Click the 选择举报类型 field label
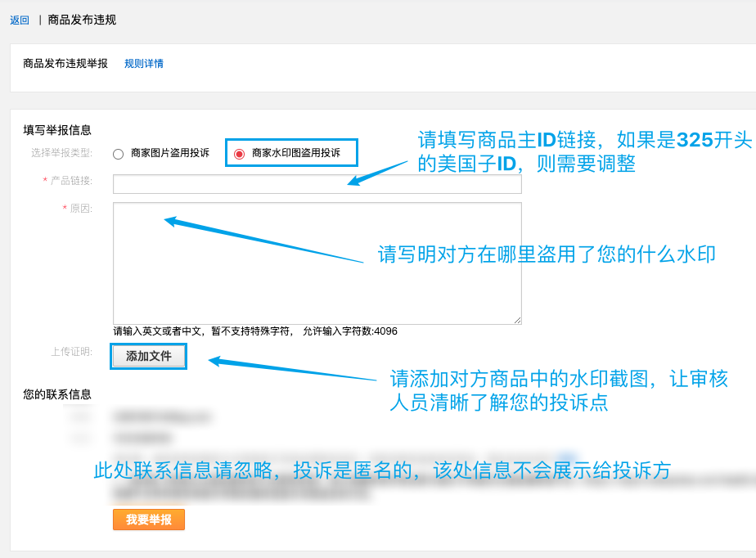 [62, 153]
